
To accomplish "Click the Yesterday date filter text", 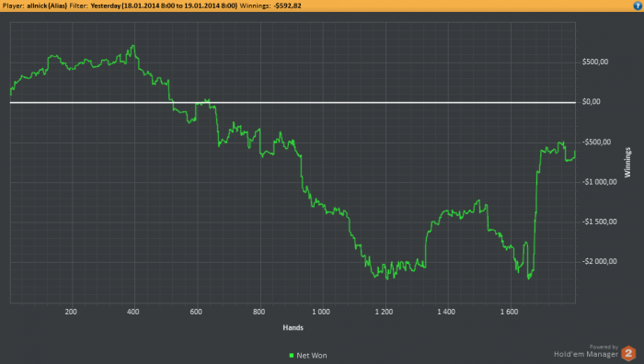I will pyautogui.click(x=164, y=6).
